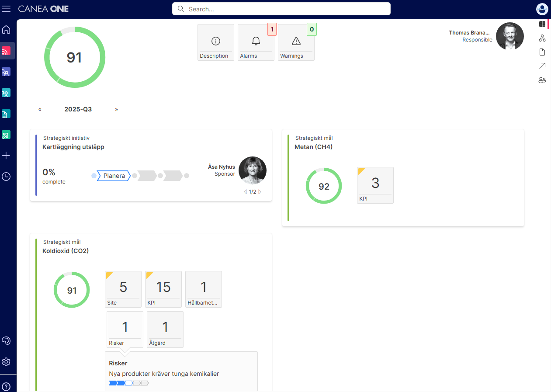Open the user account avatar menu
Screen dimensions: 551x392
click(542, 9)
